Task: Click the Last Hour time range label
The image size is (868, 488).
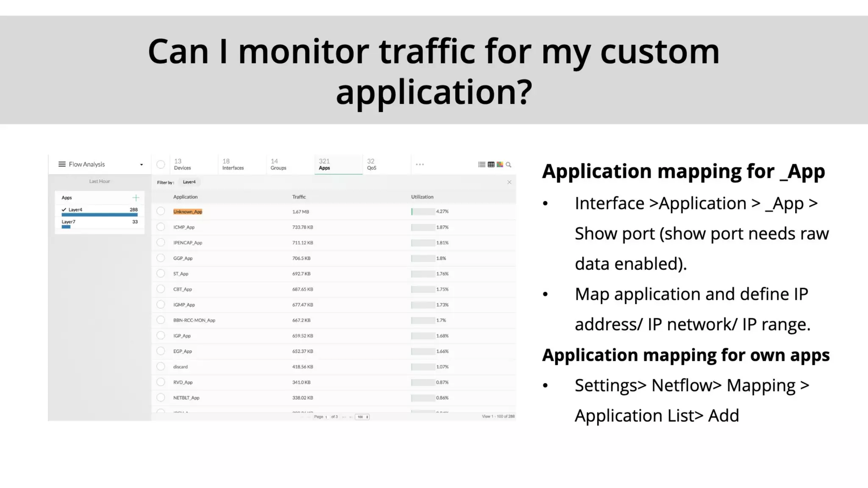Action: coord(100,181)
